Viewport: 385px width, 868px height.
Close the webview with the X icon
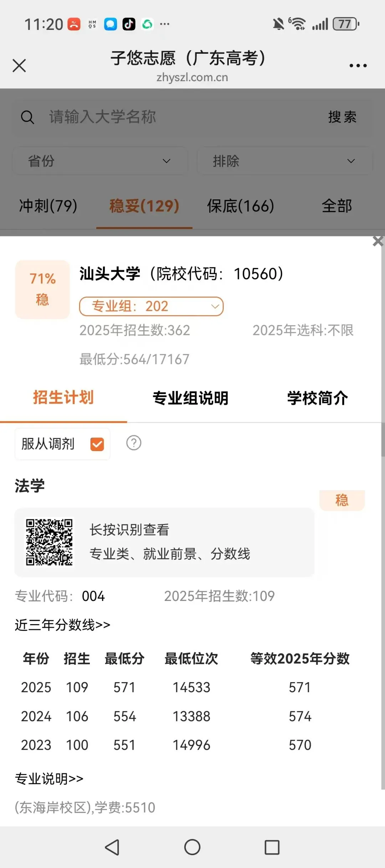point(19,66)
